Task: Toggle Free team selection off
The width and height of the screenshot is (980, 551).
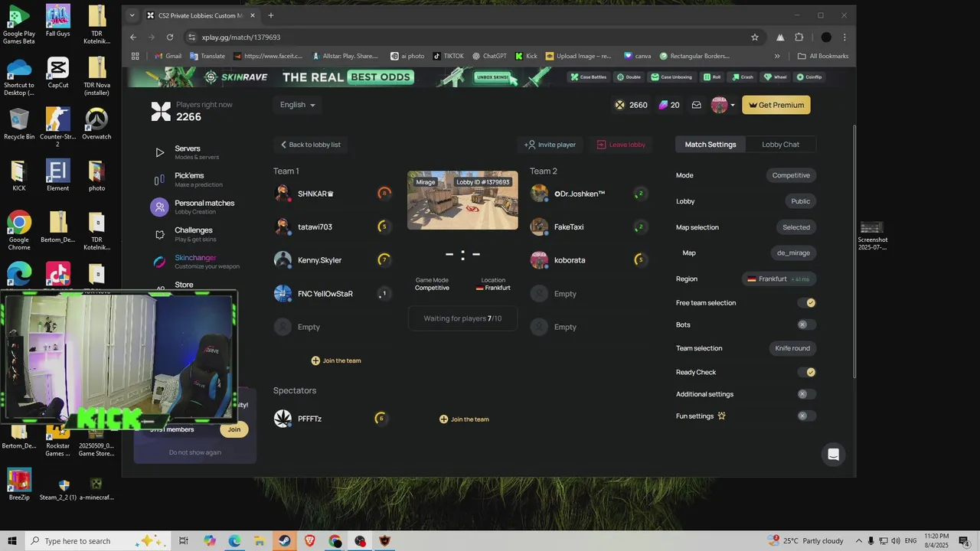Action: click(807, 303)
